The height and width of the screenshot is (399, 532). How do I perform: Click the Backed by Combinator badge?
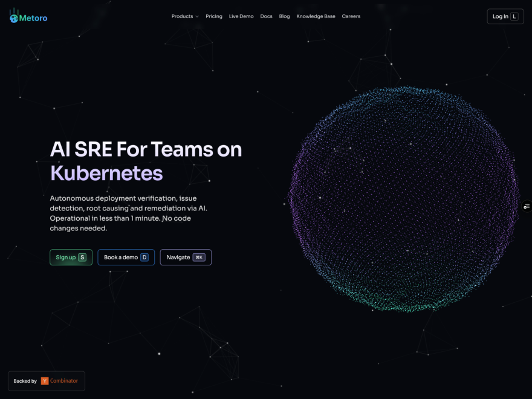point(47,381)
